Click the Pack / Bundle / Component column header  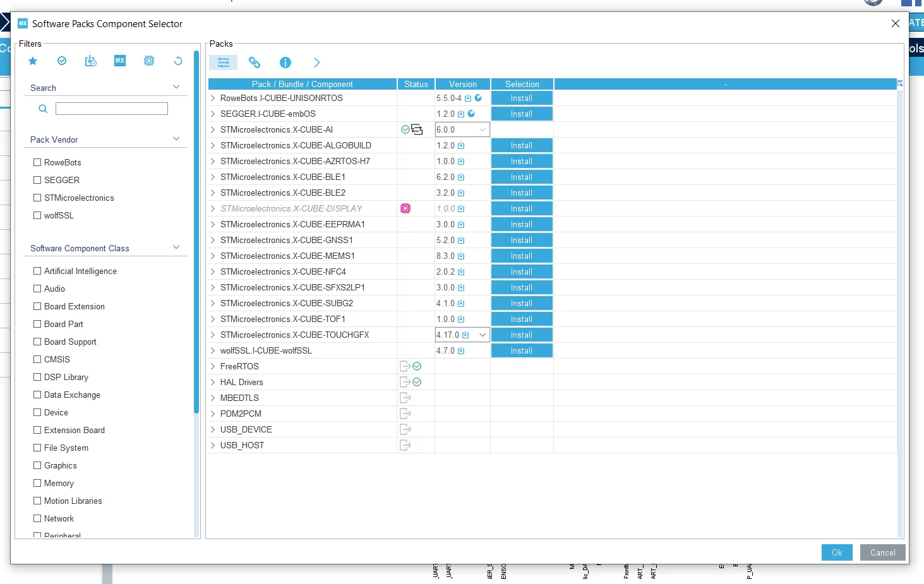(x=302, y=84)
